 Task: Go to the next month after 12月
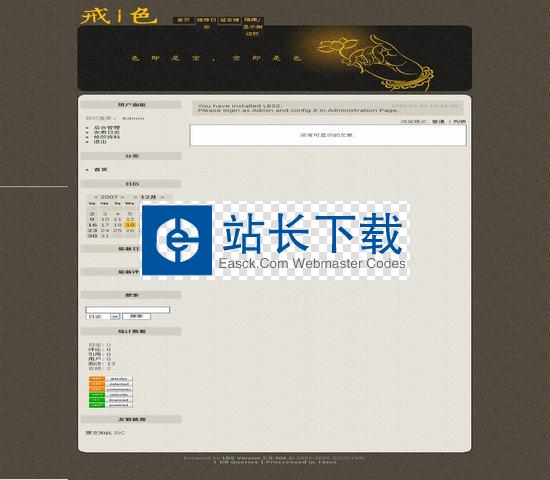(x=162, y=197)
